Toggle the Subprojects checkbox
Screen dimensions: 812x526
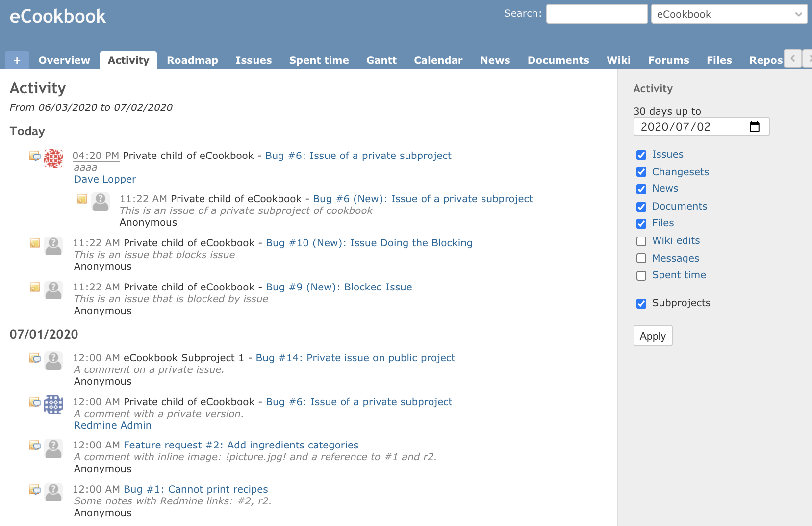point(641,304)
